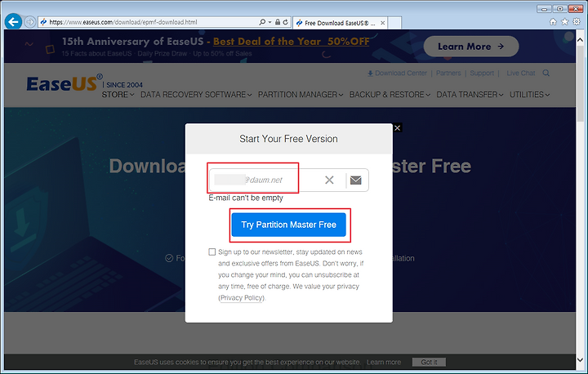Open the Privacy Policy link
This screenshot has width=588, height=374.
242,298
